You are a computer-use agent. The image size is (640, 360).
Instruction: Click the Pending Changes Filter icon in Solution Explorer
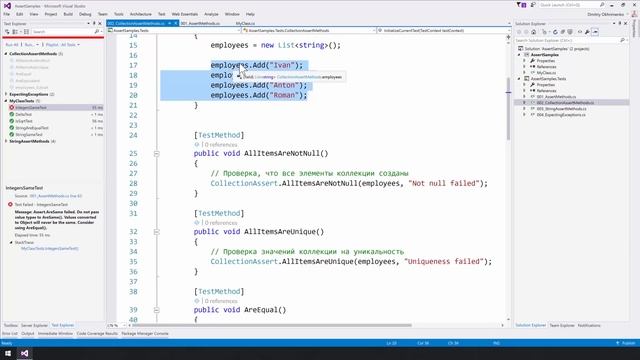tap(544, 32)
